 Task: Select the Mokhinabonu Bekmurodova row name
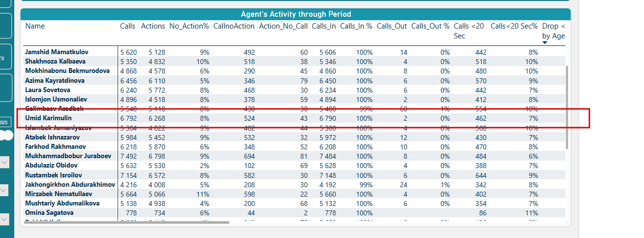(x=67, y=71)
